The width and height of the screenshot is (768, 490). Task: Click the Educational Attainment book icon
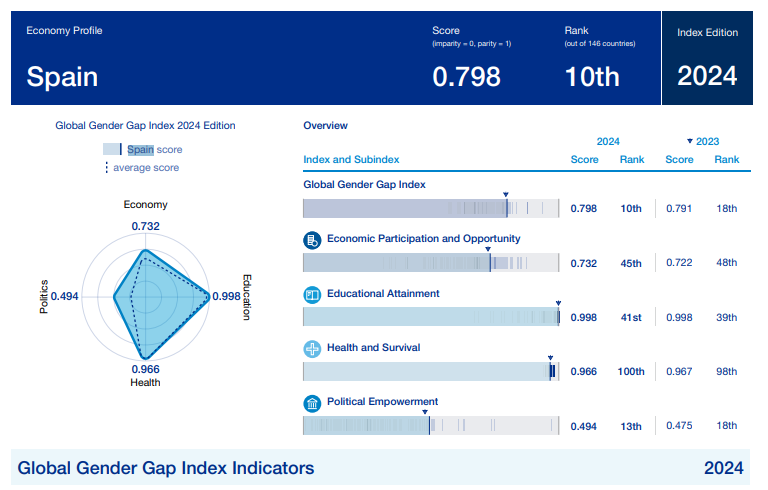[x=312, y=295]
